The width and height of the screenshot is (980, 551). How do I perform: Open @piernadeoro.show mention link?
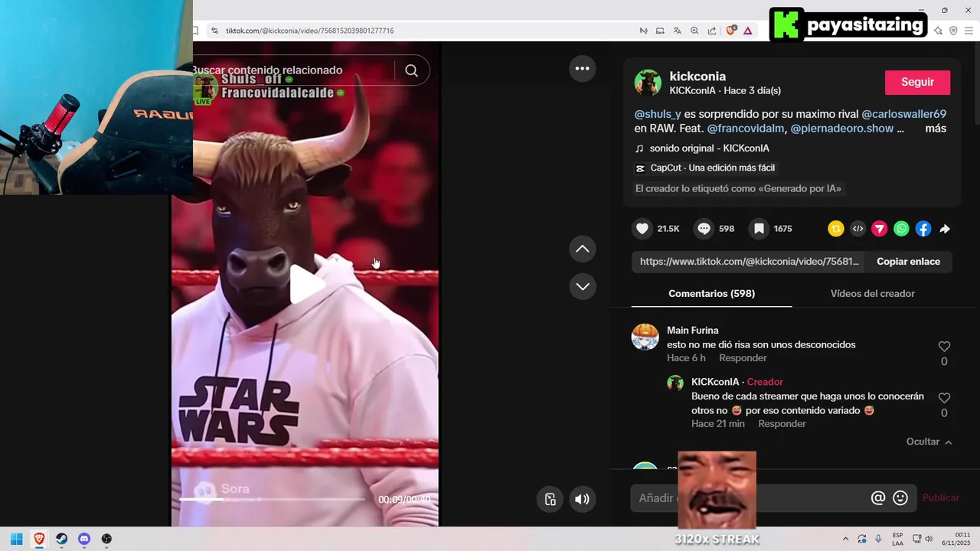[x=842, y=129]
